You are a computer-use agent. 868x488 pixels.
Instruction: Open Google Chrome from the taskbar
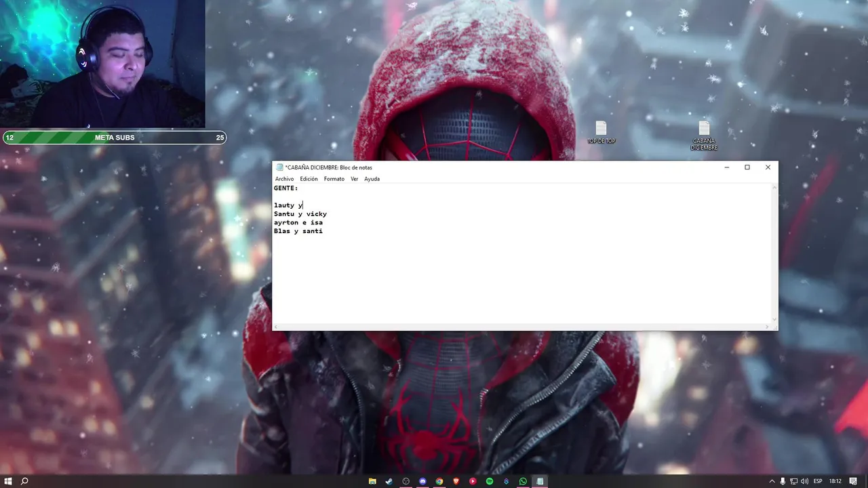(x=439, y=481)
